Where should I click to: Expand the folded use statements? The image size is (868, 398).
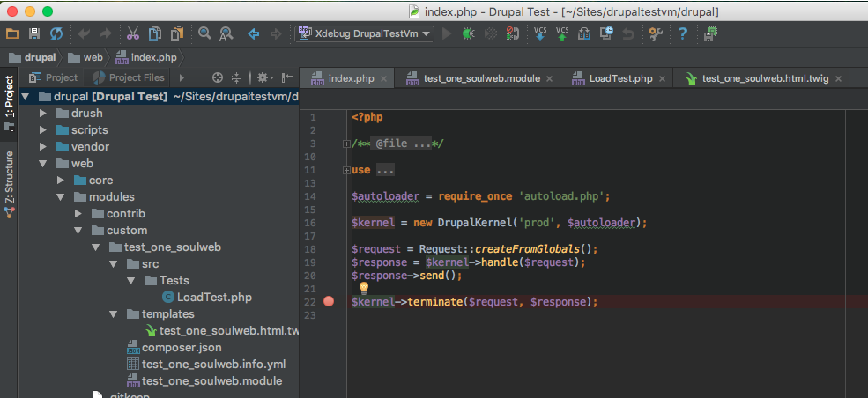coord(346,170)
